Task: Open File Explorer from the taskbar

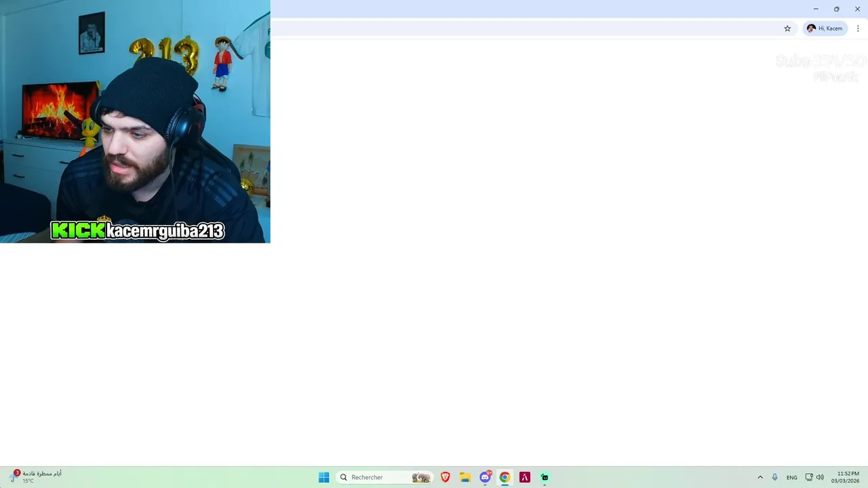Action: [x=465, y=477]
